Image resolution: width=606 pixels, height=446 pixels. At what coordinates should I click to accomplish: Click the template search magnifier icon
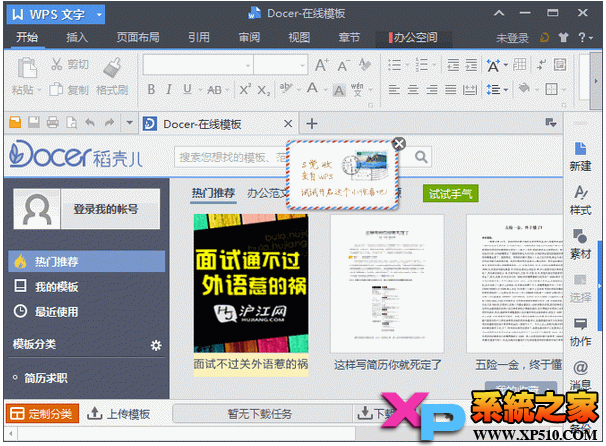click(421, 157)
